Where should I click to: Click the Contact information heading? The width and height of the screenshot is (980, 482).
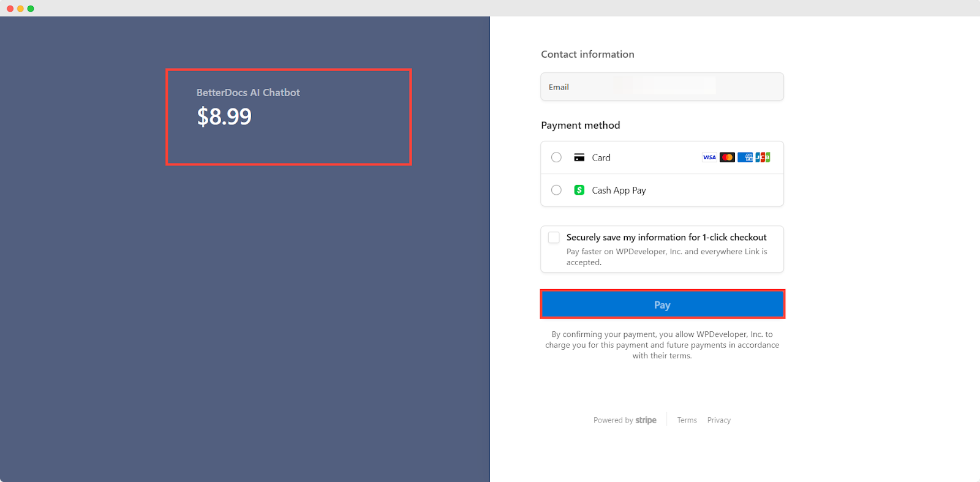point(587,54)
